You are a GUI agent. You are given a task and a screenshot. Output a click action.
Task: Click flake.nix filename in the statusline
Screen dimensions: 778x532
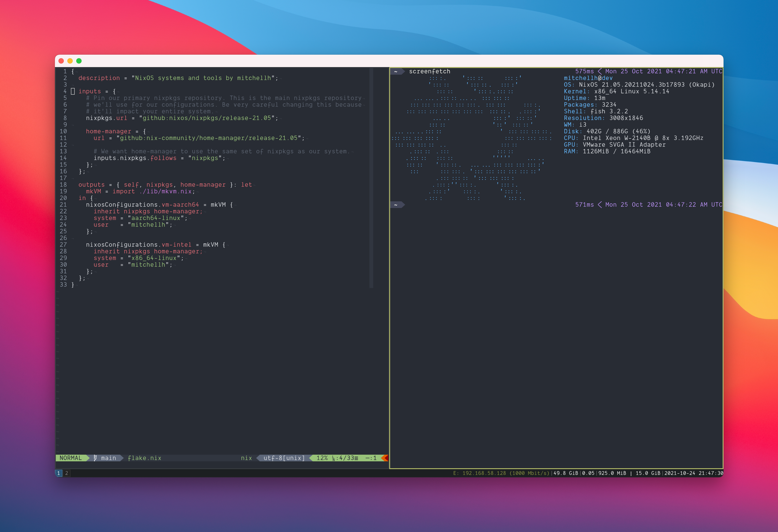click(145, 458)
